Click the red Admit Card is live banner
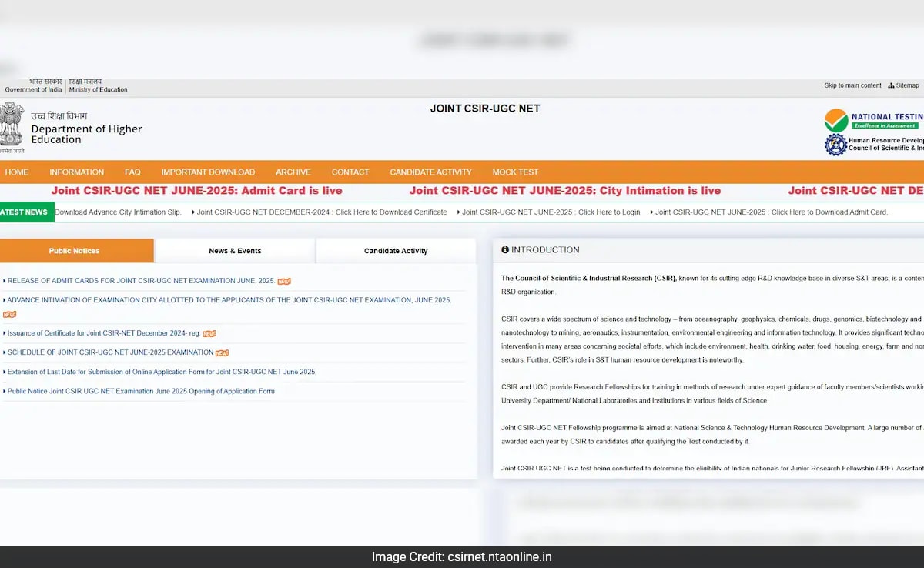Viewport: 924px width, 568px height. point(197,191)
